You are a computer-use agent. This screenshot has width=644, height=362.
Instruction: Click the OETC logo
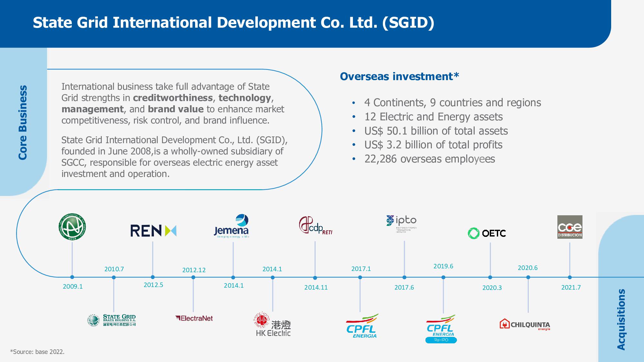(487, 233)
